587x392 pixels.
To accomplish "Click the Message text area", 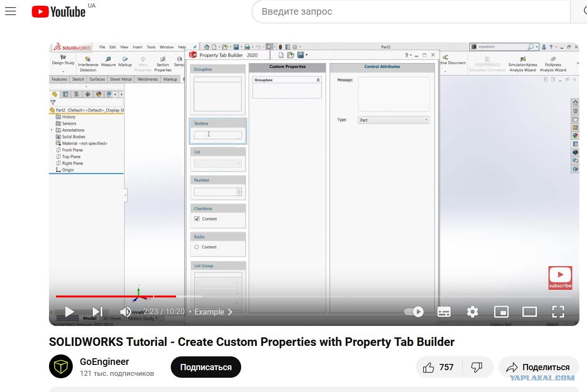I will tap(393, 94).
